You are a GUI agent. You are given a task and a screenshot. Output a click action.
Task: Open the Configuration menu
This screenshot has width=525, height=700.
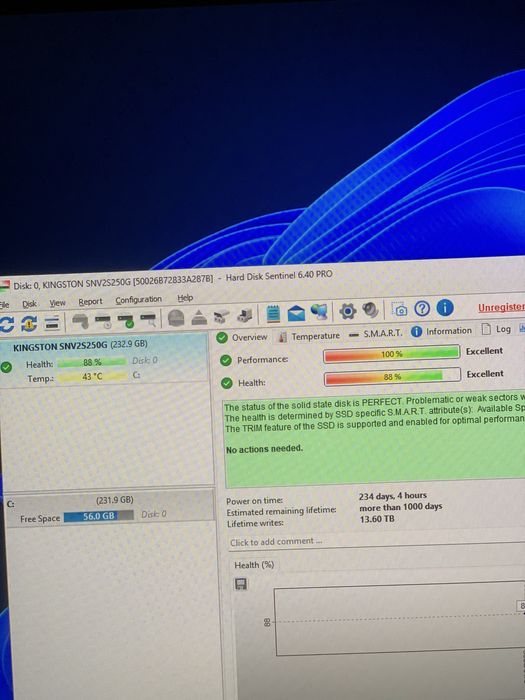coord(138,300)
